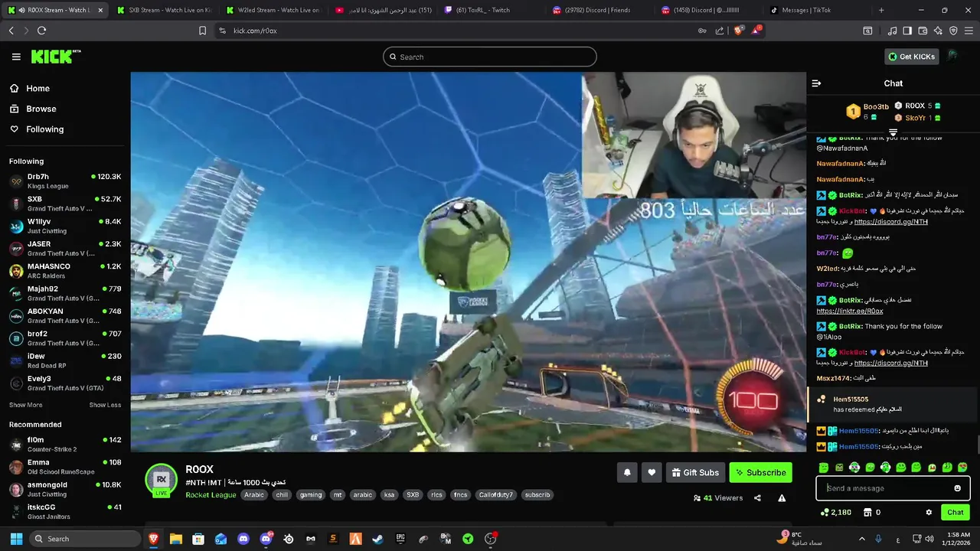Open the hamburger menu beside the Kick logo
Image resolution: width=980 pixels, height=551 pixels.
[x=16, y=57]
